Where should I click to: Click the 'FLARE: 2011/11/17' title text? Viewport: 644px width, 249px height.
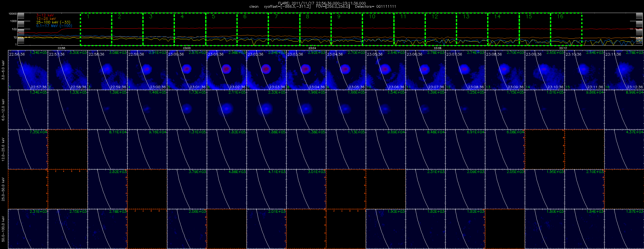(x=297, y=3)
